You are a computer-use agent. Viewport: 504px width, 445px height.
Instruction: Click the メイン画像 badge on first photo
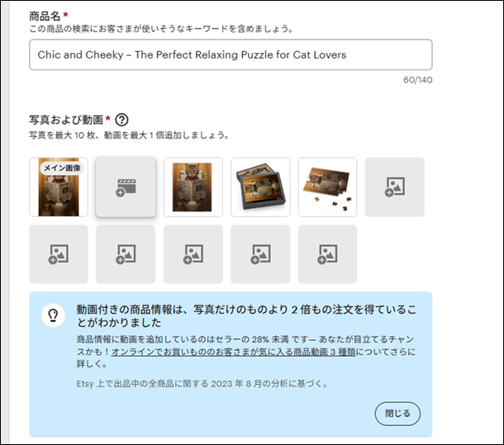62,168
